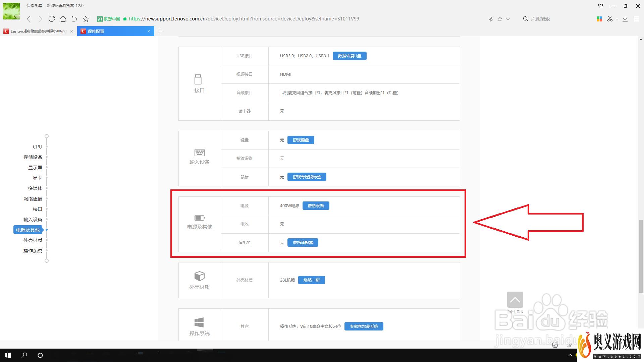
Task: Open the browser hamburger menu
Action: click(636, 19)
